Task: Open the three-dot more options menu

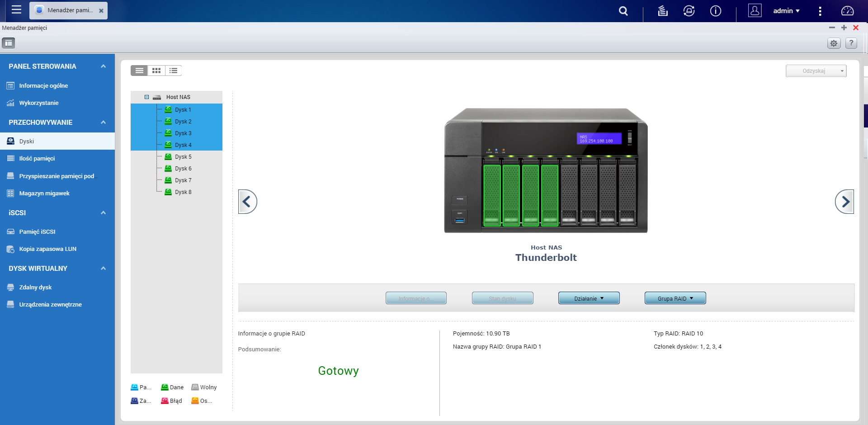Action: click(x=820, y=11)
